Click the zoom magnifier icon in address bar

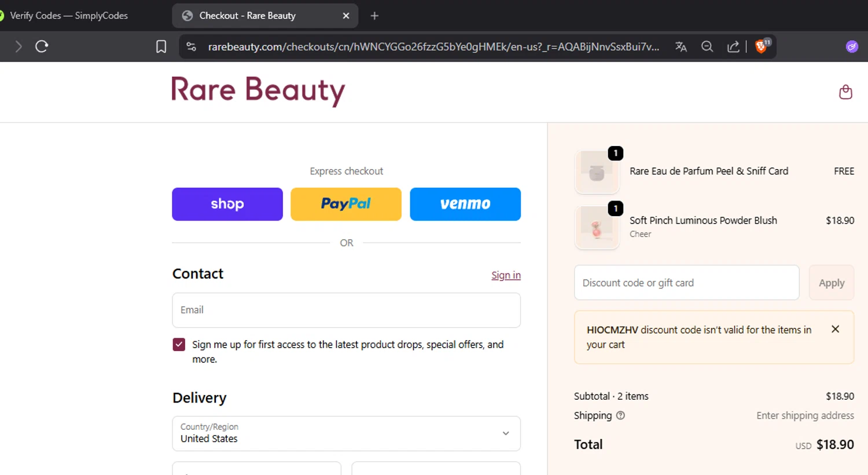click(x=707, y=47)
